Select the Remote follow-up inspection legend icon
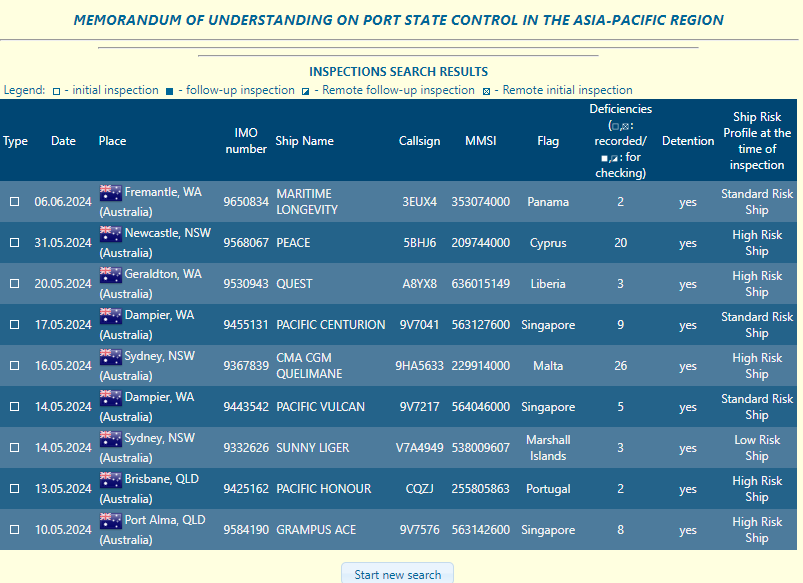 305,91
